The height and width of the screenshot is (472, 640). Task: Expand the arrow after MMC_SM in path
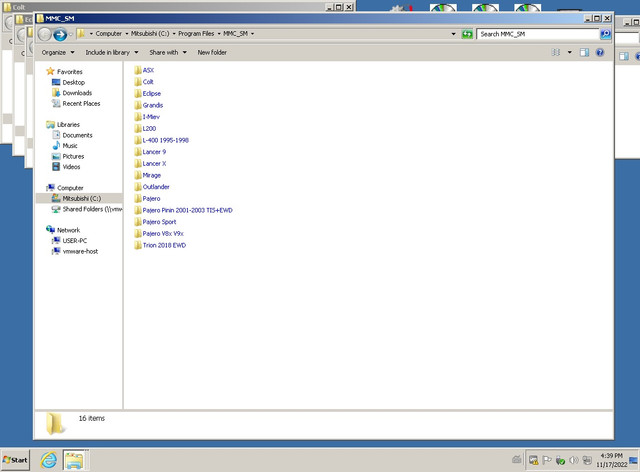coord(252,33)
